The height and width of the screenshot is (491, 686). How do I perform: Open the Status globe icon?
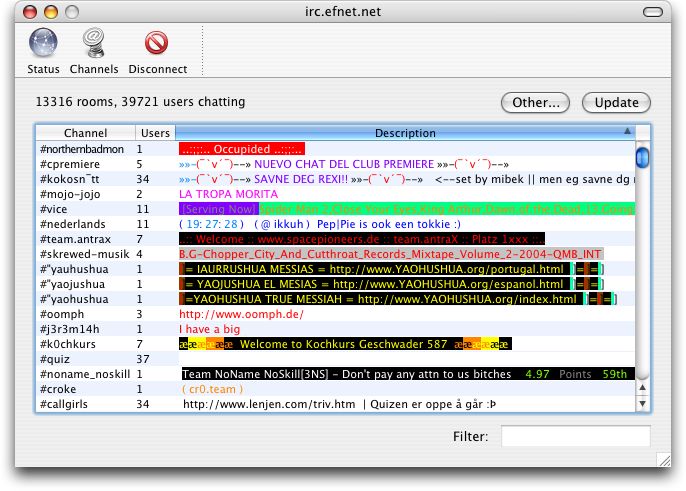pos(43,43)
